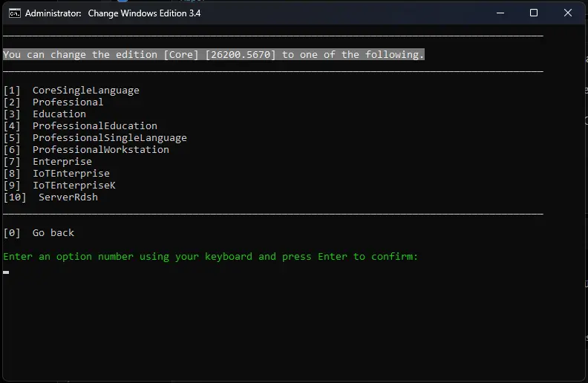Image resolution: width=588 pixels, height=383 pixels.
Task: Click the blinking input cursor line
Action: click(x=6, y=272)
